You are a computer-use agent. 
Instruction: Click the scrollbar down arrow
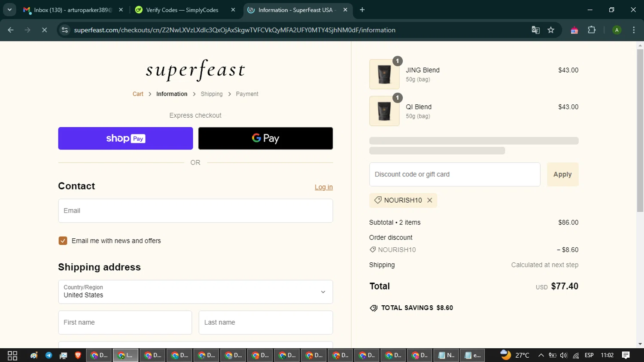pos(640,344)
